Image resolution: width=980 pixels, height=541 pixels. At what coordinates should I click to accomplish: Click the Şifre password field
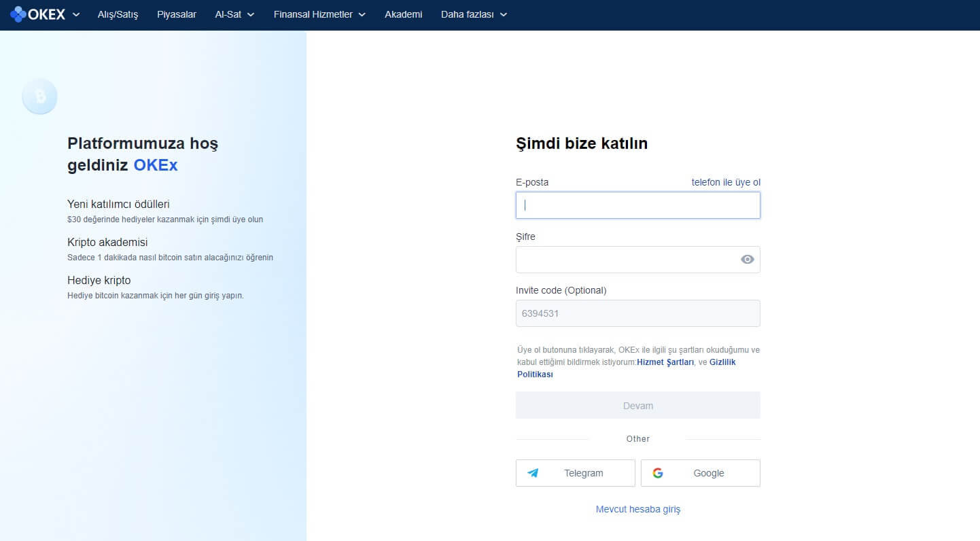pos(637,260)
